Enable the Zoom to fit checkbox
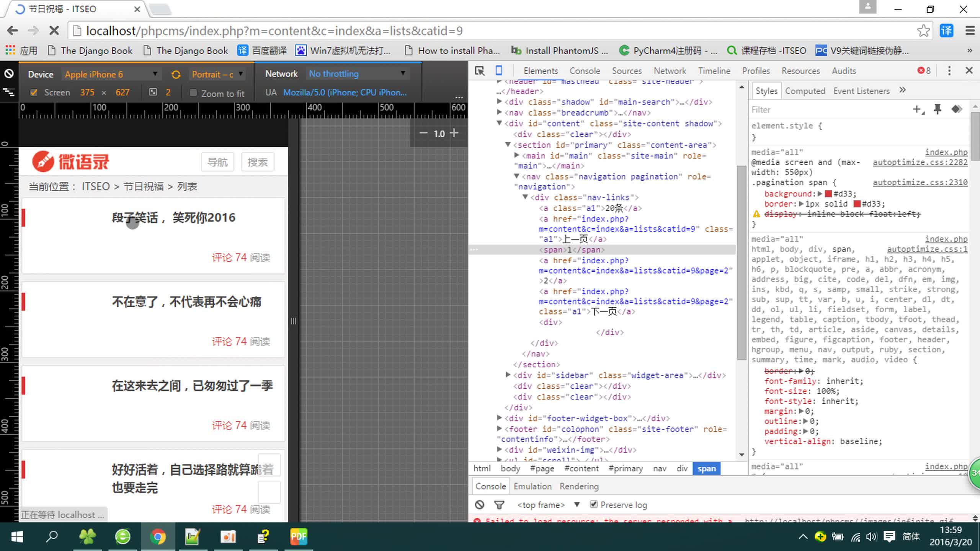This screenshot has width=980, height=551. [x=193, y=93]
